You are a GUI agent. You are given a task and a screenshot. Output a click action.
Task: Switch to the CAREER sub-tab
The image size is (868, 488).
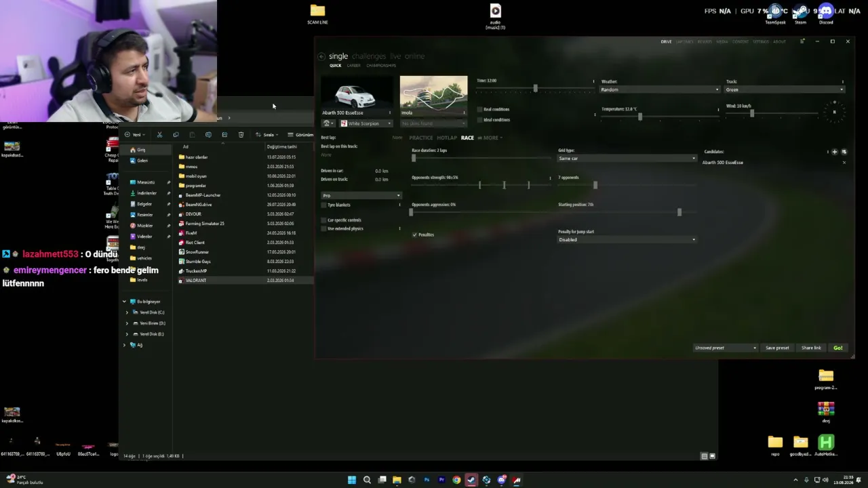pyautogui.click(x=354, y=66)
